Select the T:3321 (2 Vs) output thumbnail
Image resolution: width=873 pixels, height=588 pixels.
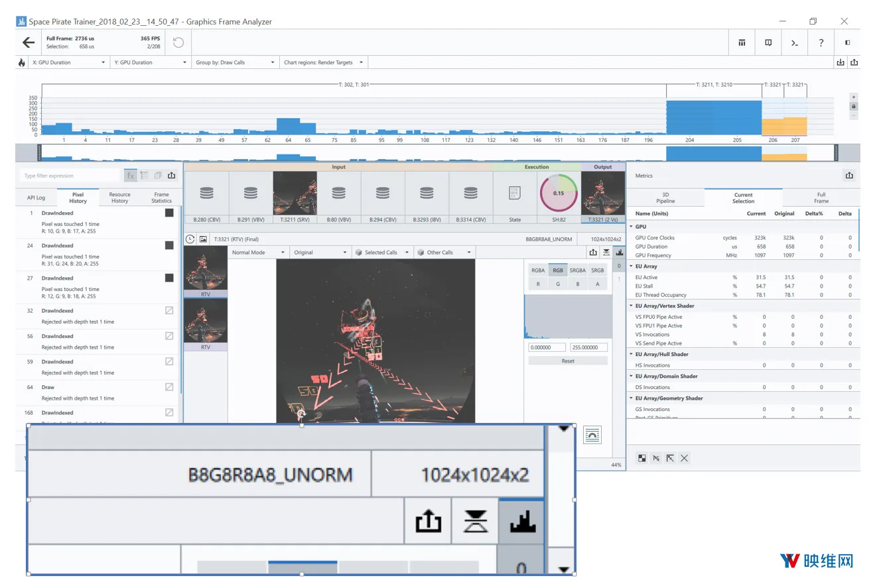[x=603, y=198]
